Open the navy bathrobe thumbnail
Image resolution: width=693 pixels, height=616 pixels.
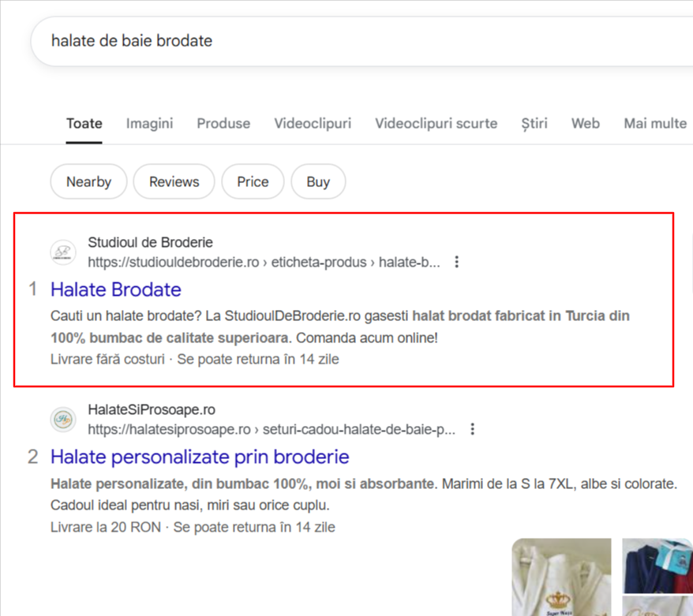[657, 566]
